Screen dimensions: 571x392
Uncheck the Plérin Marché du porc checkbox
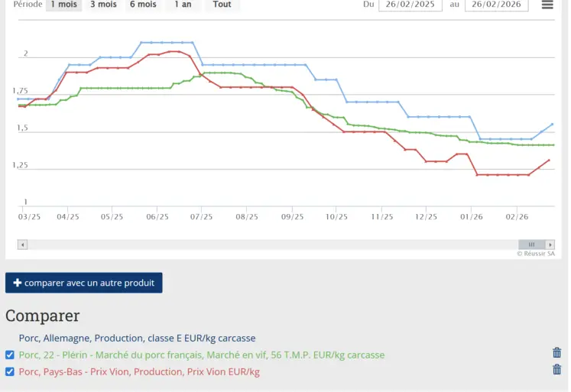tap(10, 355)
